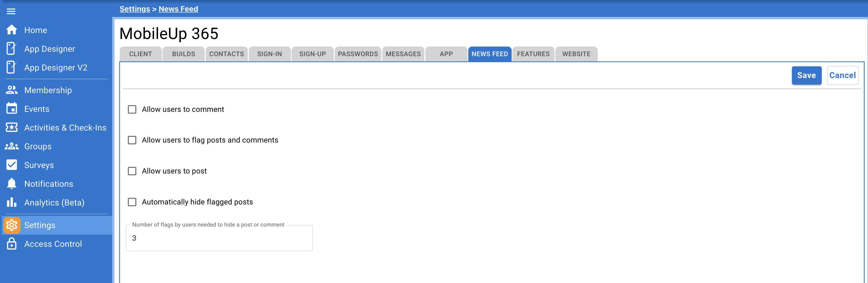This screenshot has width=868, height=283.
Task: Open the Home page from the sidebar
Action: point(35,30)
